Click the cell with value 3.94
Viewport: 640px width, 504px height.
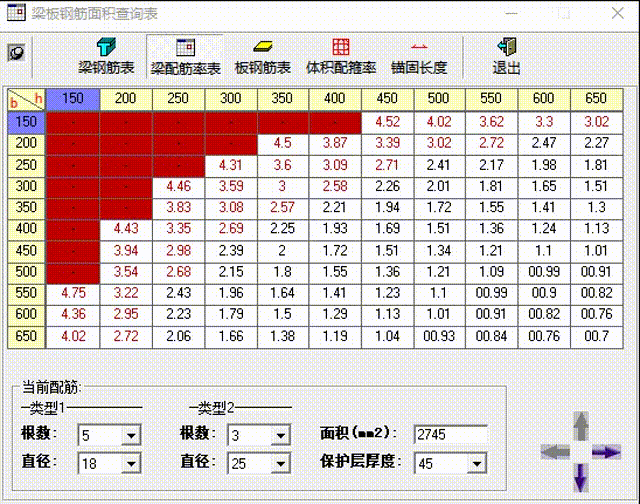pos(126,251)
